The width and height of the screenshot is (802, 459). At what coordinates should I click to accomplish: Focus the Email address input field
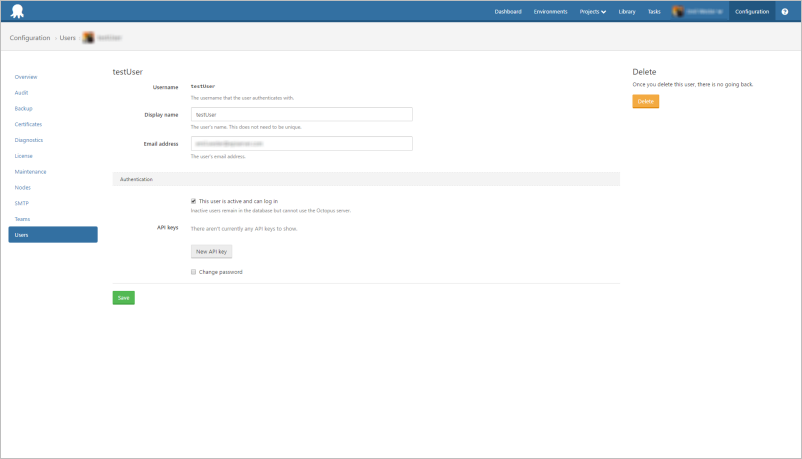pos(301,144)
